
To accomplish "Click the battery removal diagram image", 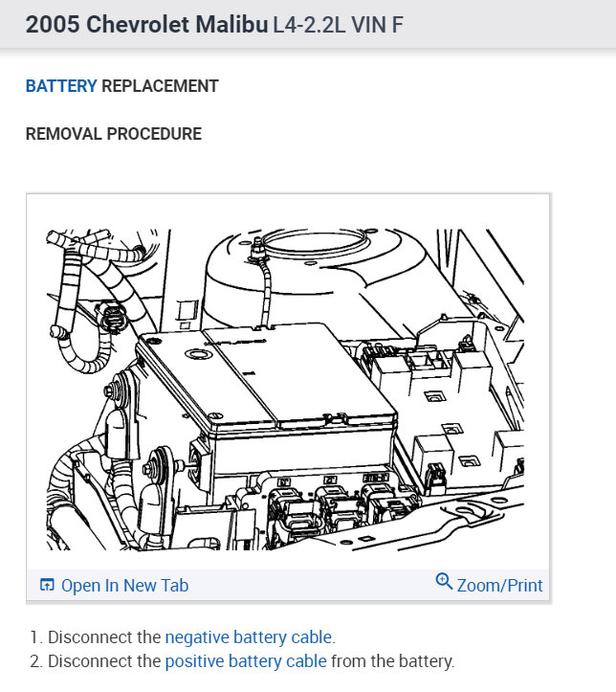I will coord(285,390).
